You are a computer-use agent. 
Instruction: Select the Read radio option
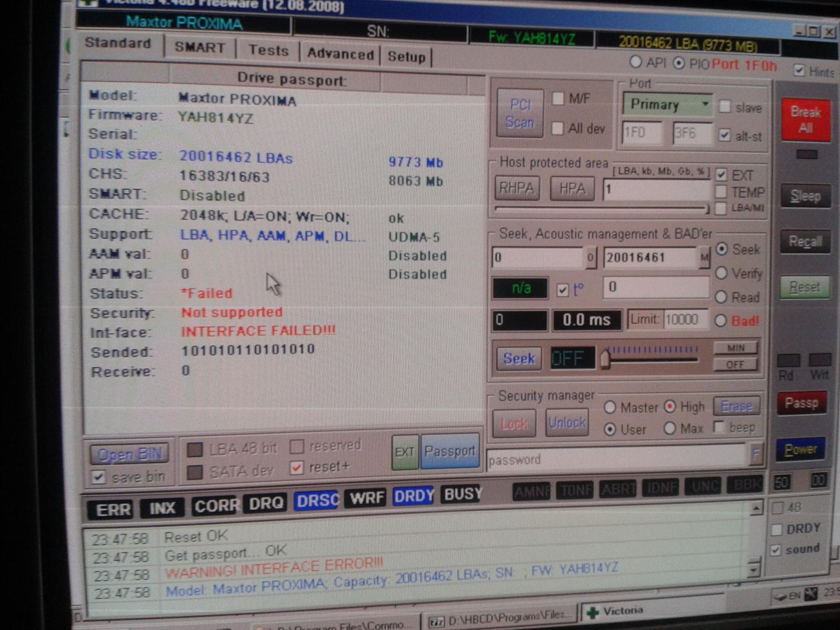721,297
